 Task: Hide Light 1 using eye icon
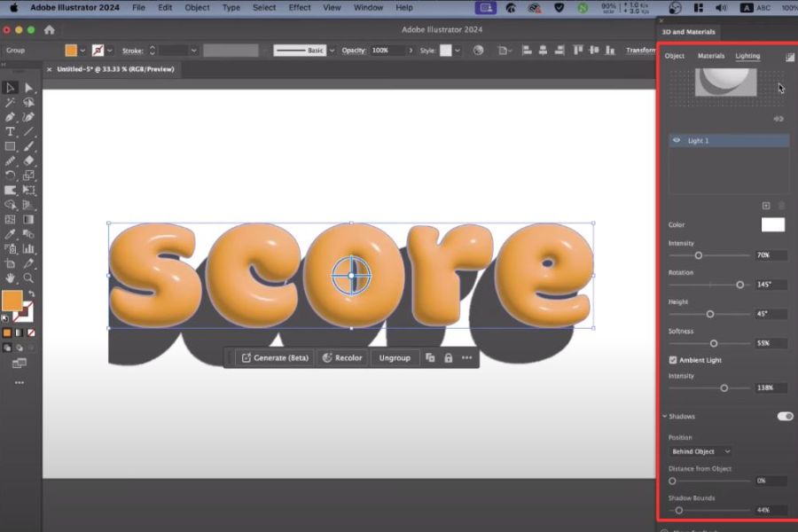coord(677,140)
